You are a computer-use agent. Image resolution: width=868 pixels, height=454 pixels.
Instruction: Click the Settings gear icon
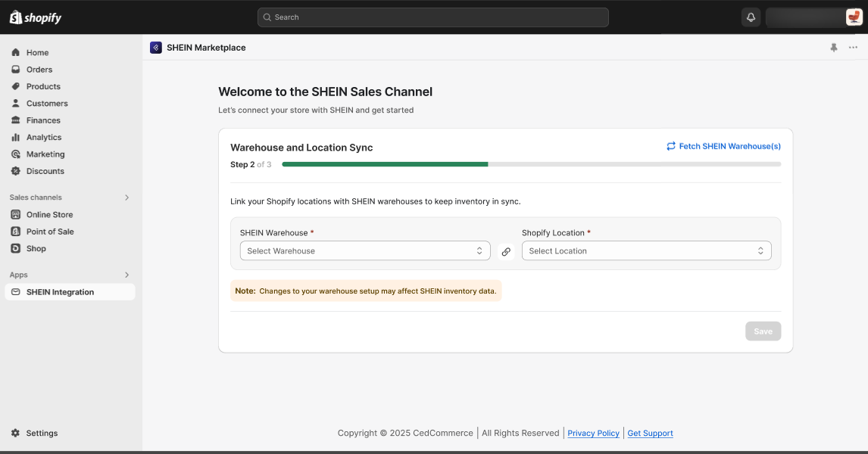tap(15, 433)
